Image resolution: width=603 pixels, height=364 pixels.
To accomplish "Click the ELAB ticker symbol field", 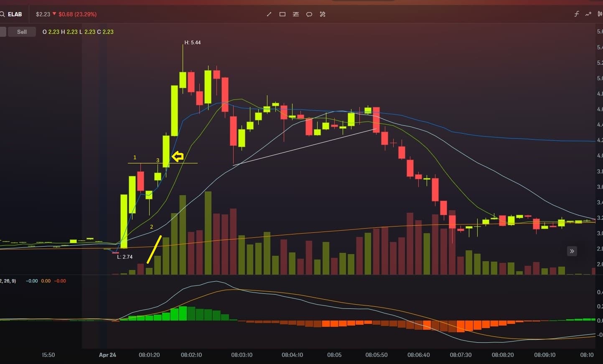I will [x=15, y=14].
